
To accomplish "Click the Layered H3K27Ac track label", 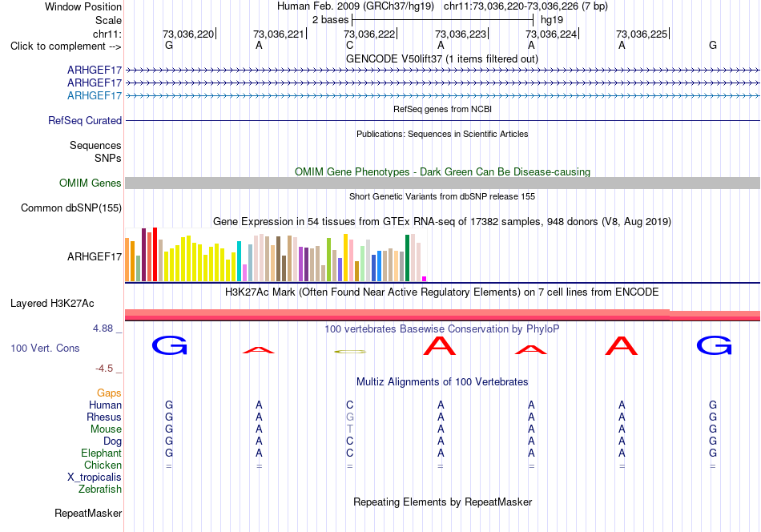I will 52,304.
